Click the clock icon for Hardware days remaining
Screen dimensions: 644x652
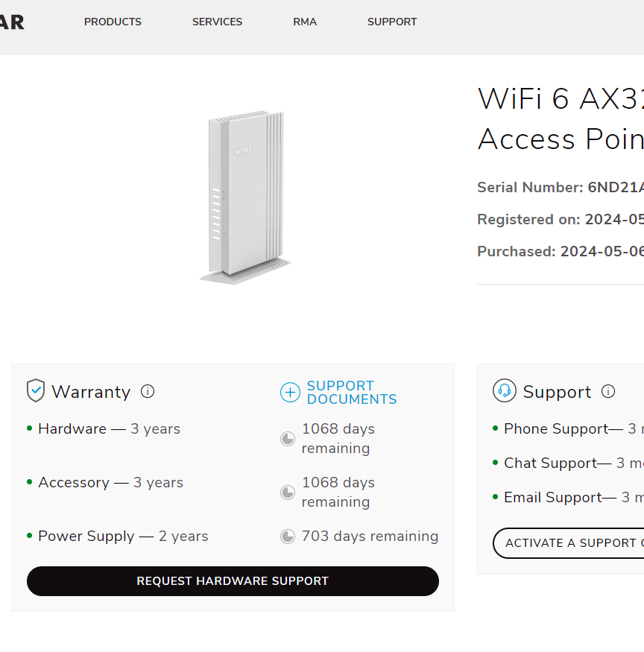[287, 439]
